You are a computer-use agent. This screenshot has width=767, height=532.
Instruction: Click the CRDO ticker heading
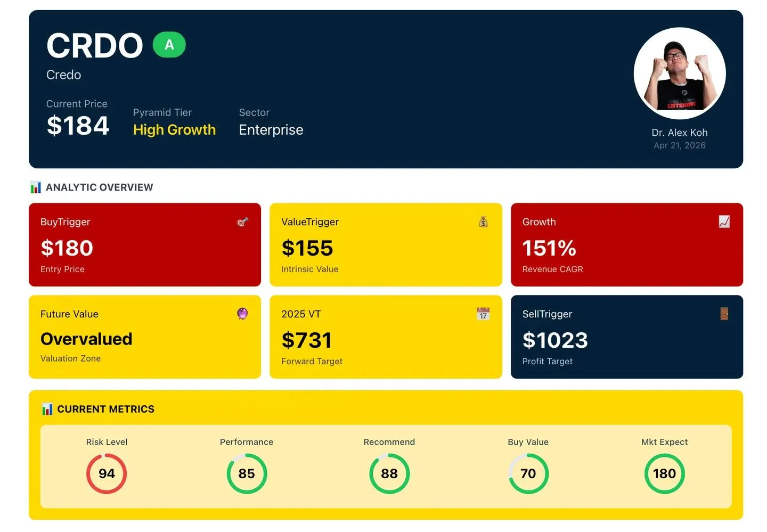pos(95,45)
